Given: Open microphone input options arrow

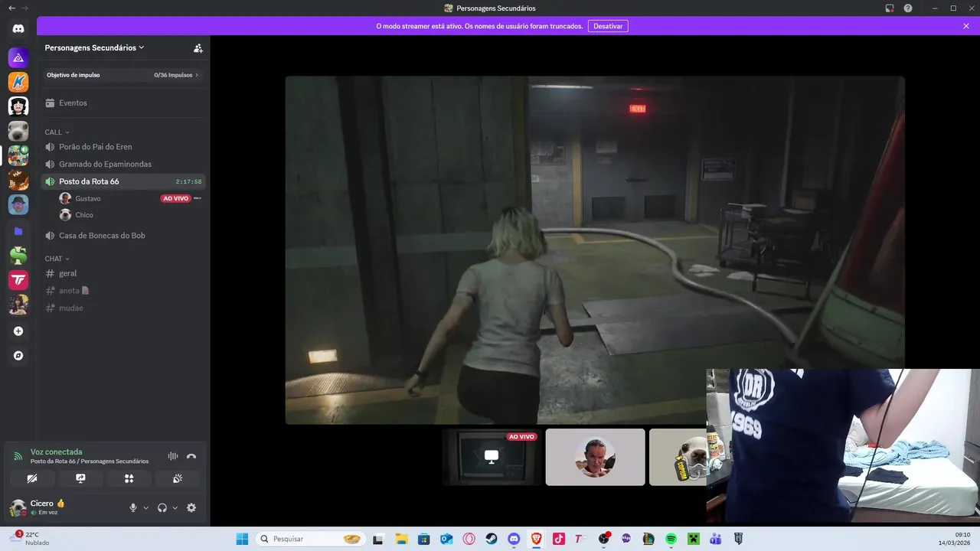Looking at the screenshot, I should 145,507.
